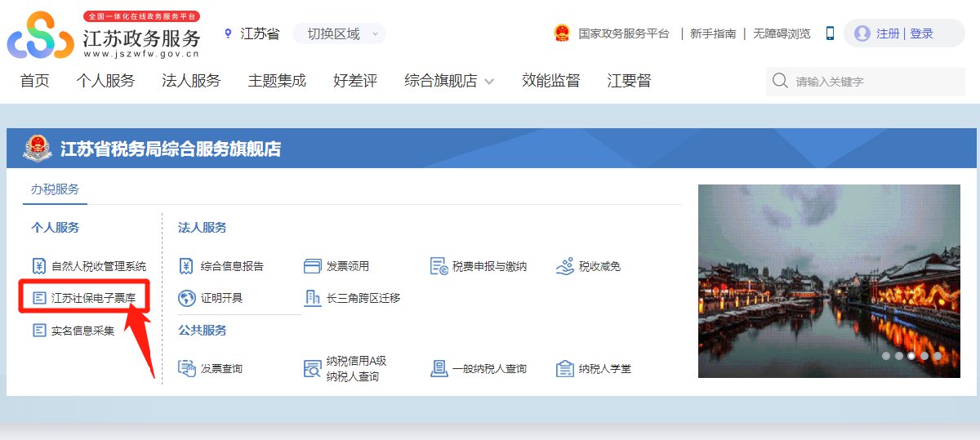Open 个人服务 navigation item
The width and height of the screenshot is (980, 440).
coord(105,81)
